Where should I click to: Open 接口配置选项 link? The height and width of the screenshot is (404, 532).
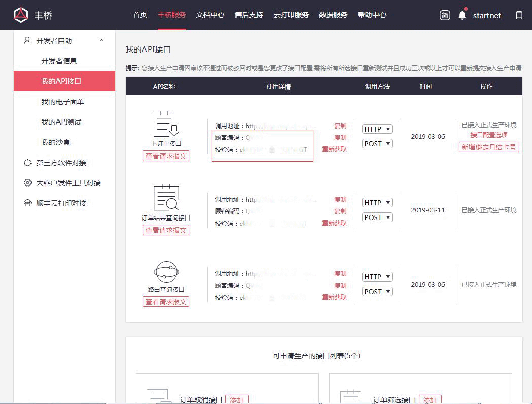pyautogui.click(x=489, y=135)
